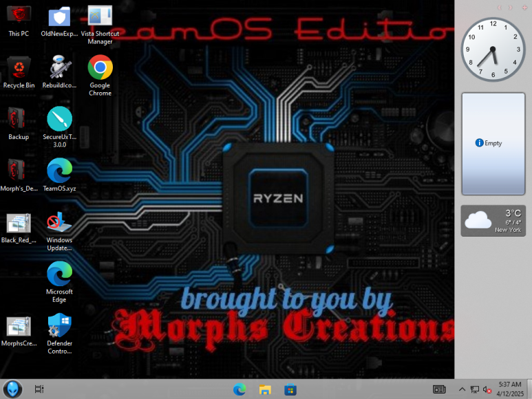Select the SecureUxT... 3.0.0 icon
The image size is (532, 399).
[59, 127]
